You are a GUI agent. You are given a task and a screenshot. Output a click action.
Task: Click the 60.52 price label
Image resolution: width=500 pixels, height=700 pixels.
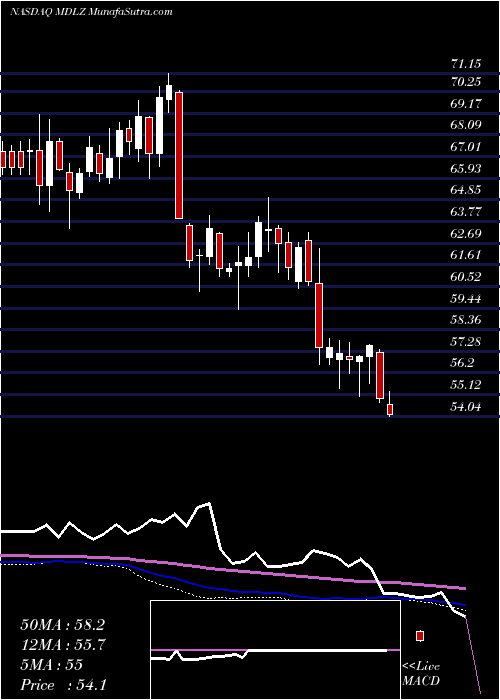tap(467, 277)
